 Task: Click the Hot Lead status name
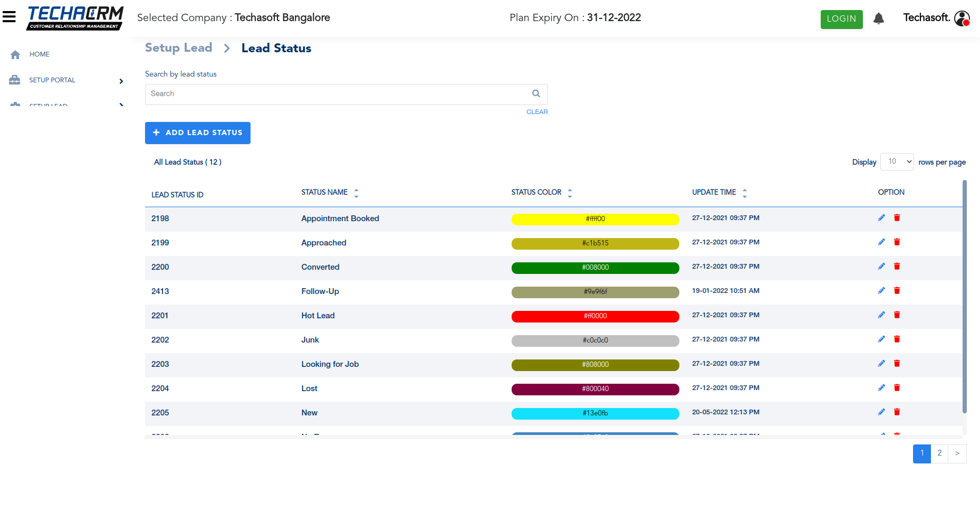(x=318, y=316)
